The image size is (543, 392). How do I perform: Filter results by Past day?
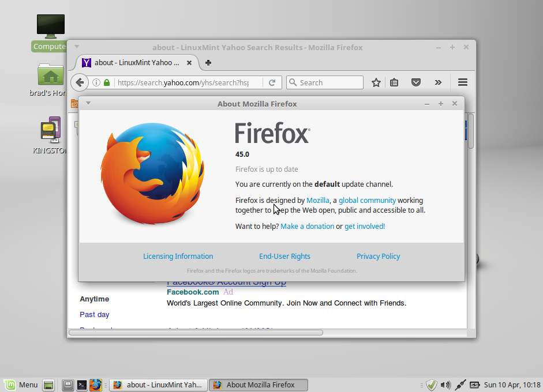(94, 315)
